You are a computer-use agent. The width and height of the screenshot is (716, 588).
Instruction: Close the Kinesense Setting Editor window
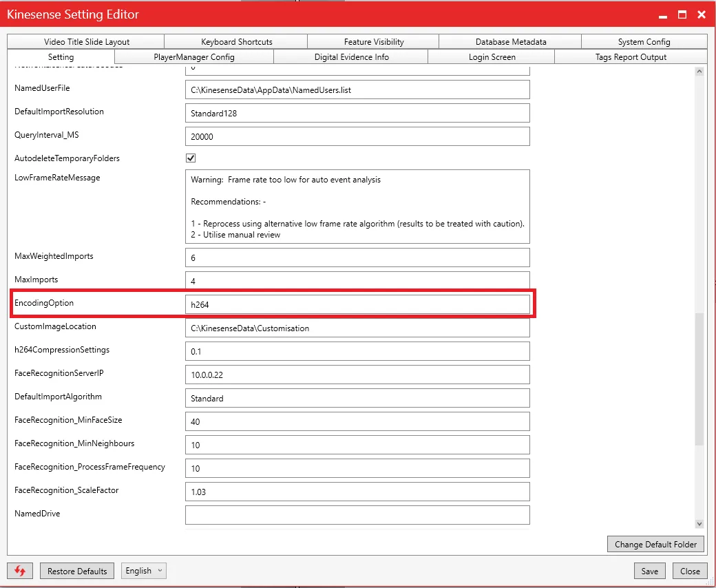[702, 14]
